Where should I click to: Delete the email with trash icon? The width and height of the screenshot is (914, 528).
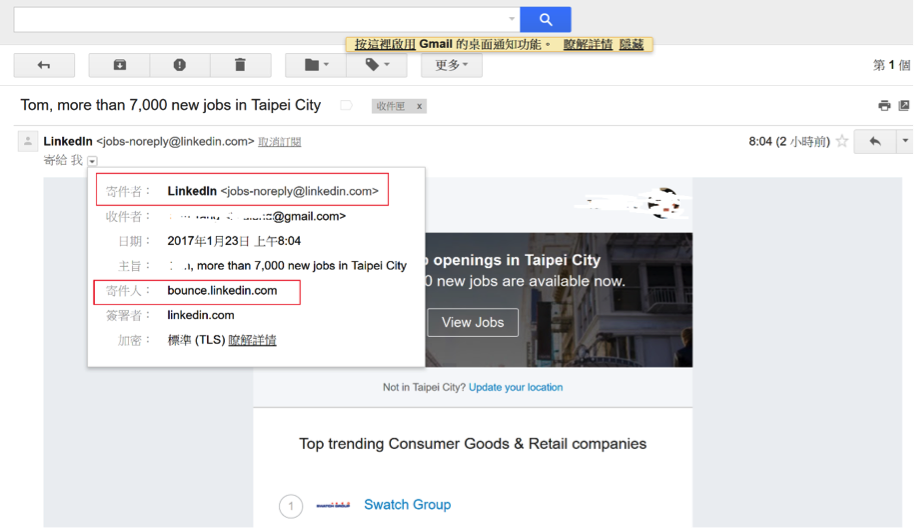(240, 65)
